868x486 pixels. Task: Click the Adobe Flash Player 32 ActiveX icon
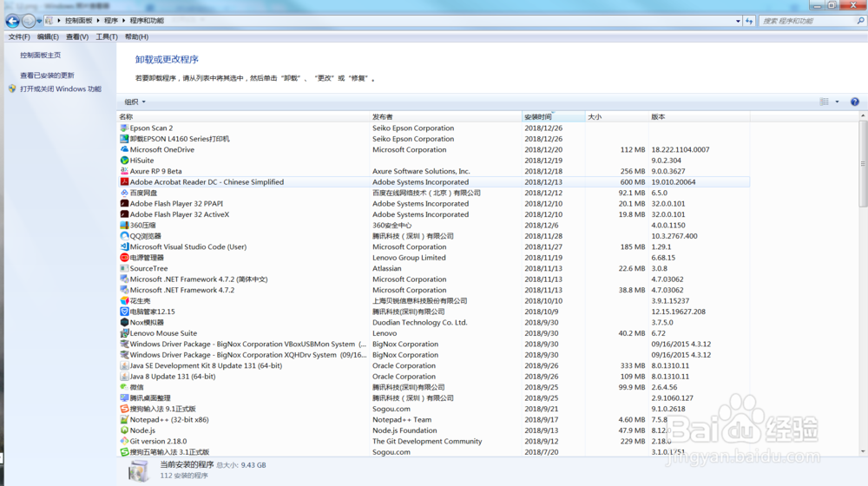point(124,214)
